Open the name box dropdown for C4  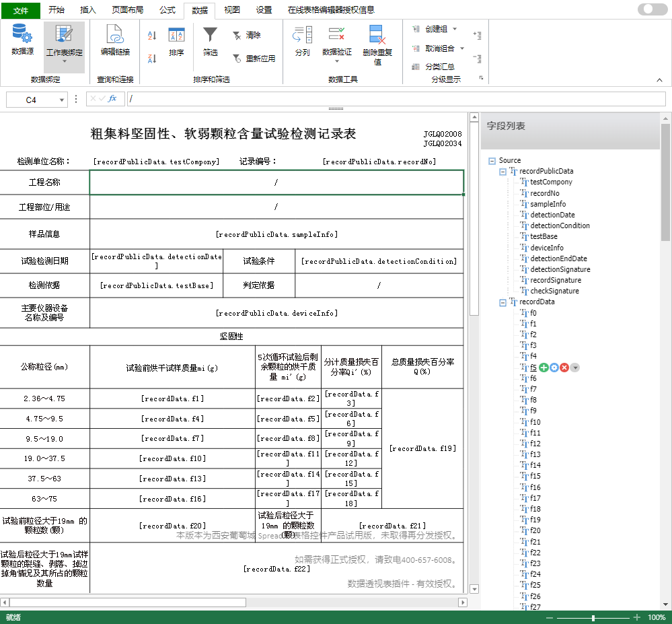click(62, 100)
